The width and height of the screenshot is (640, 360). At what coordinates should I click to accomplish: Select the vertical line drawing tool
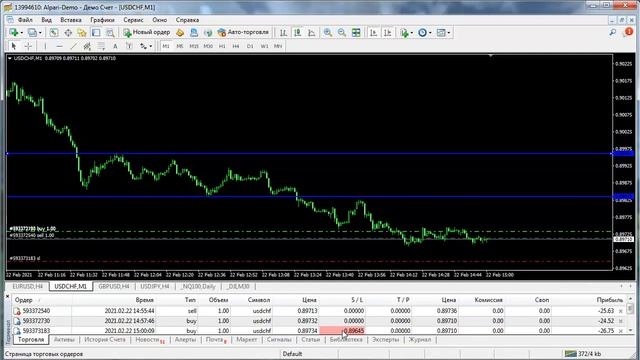coord(45,46)
